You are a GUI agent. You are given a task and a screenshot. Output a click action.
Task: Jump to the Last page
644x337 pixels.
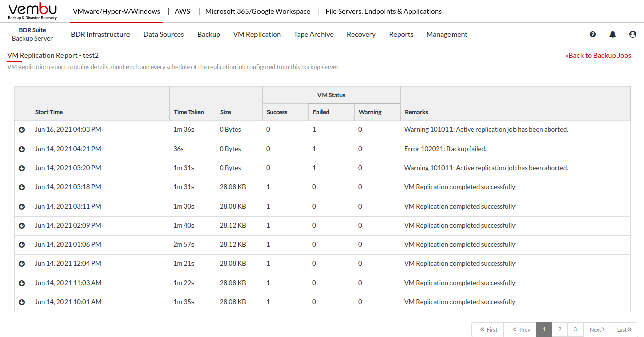tap(624, 330)
